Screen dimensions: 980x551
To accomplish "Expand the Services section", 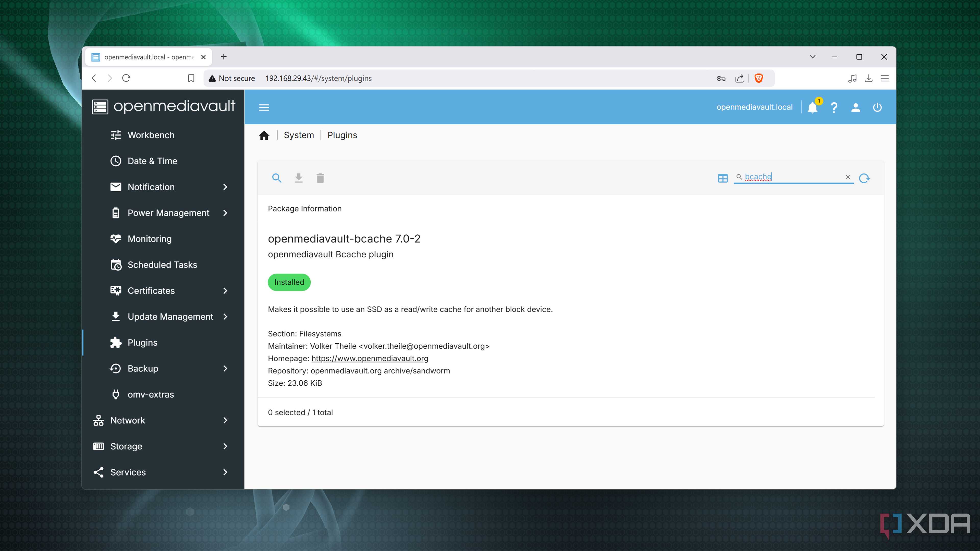I will pyautogui.click(x=163, y=472).
